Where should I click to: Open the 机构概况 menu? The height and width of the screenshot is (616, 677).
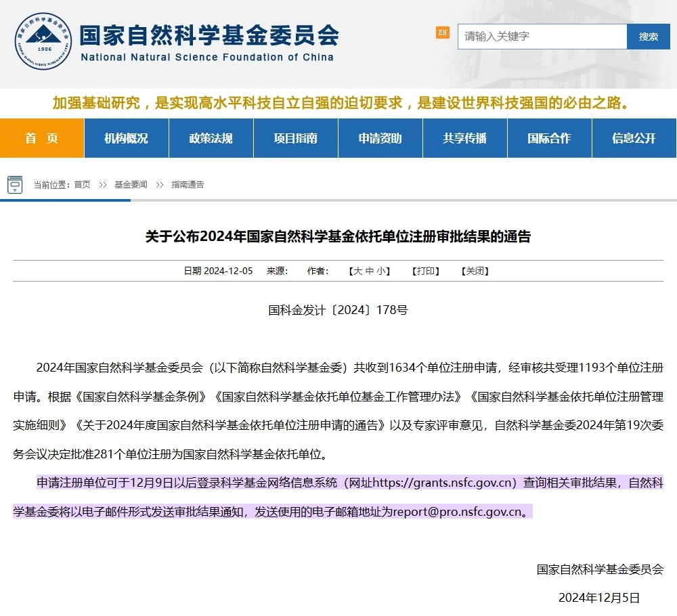(126, 138)
